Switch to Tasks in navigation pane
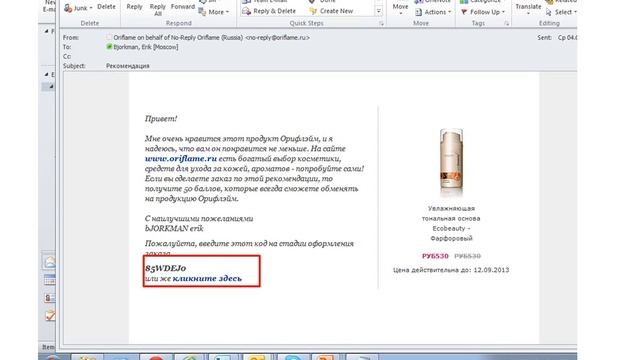The width and height of the screenshot is (640, 360). [49, 316]
